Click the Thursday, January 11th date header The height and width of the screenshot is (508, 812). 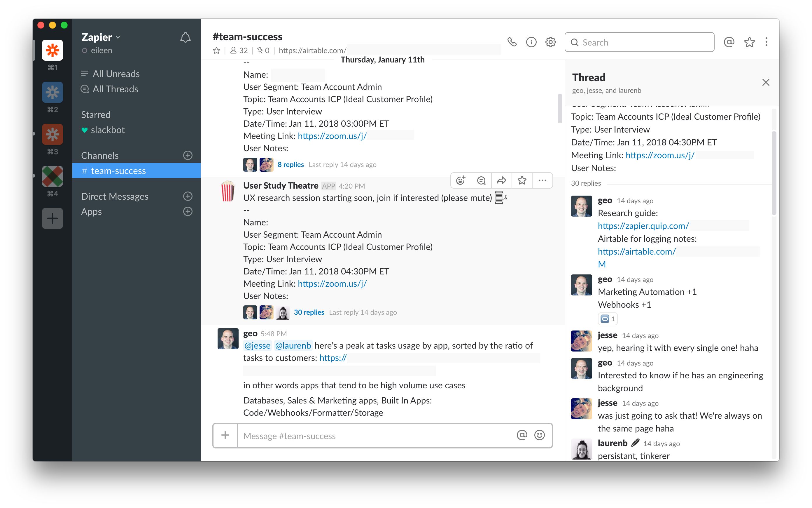[382, 60]
